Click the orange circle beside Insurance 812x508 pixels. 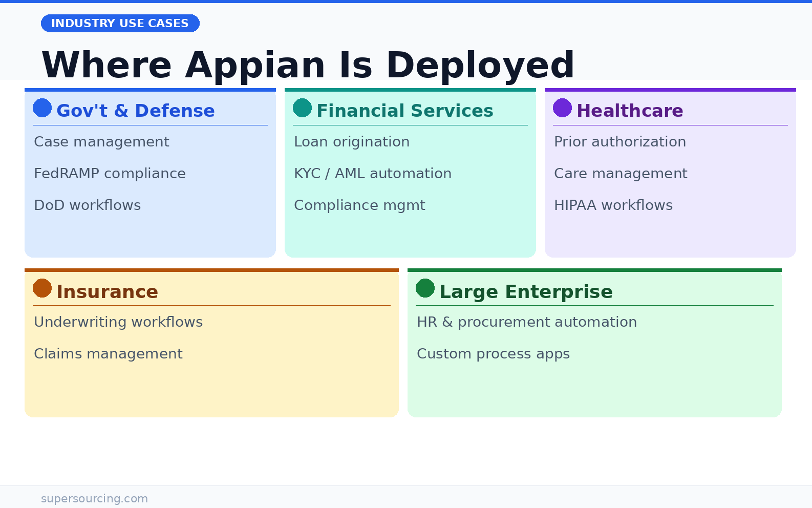(42, 288)
